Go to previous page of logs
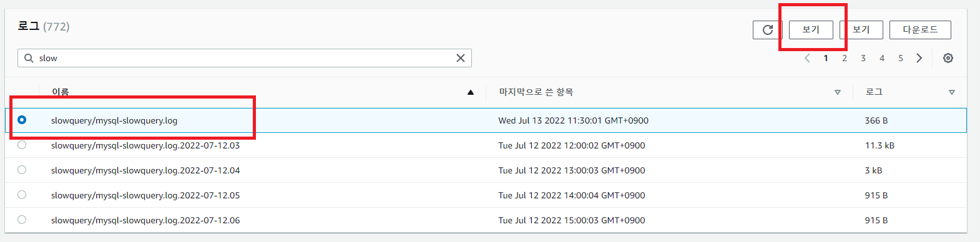The height and width of the screenshot is (242, 980). tap(807, 58)
